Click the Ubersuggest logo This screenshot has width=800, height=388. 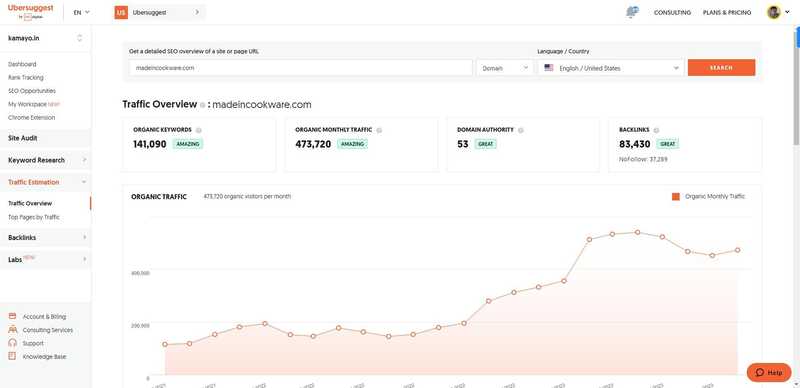point(30,11)
